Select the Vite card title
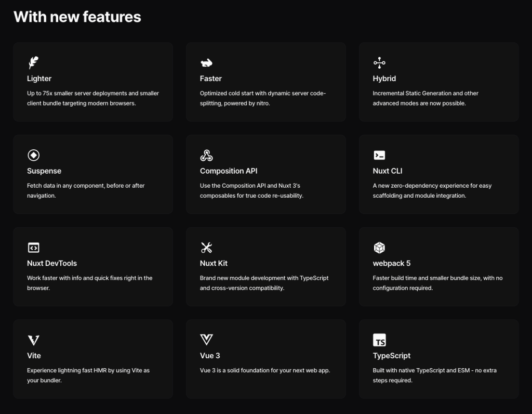The width and height of the screenshot is (532, 414). click(34, 356)
